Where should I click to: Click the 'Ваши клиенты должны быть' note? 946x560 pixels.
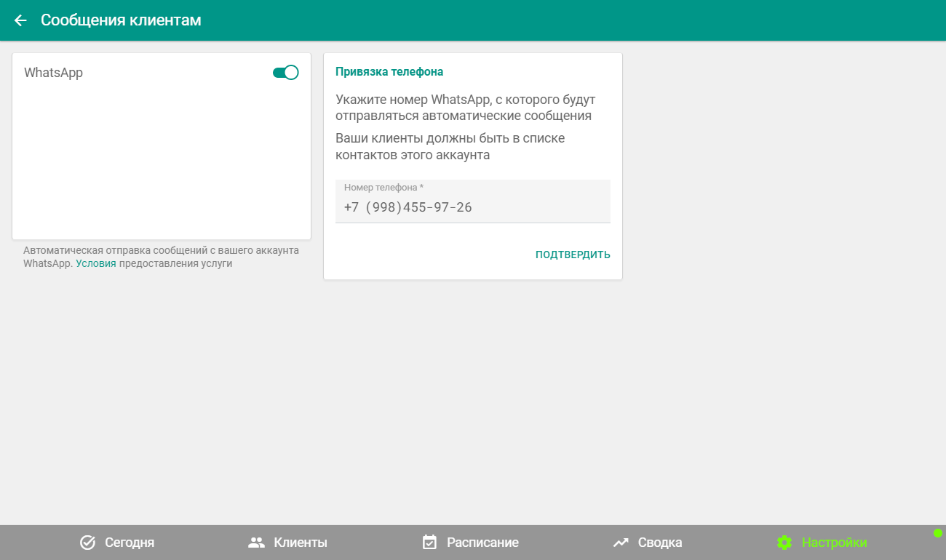pyautogui.click(x=450, y=146)
